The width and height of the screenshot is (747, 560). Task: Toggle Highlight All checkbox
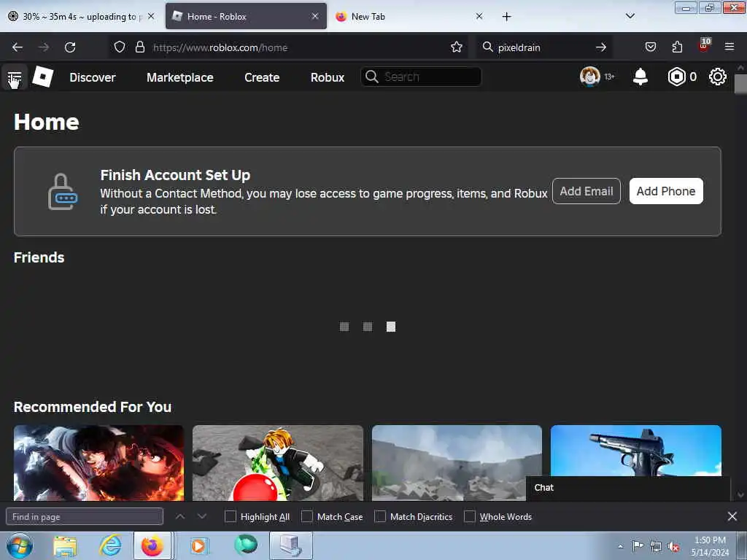pyautogui.click(x=231, y=516)
